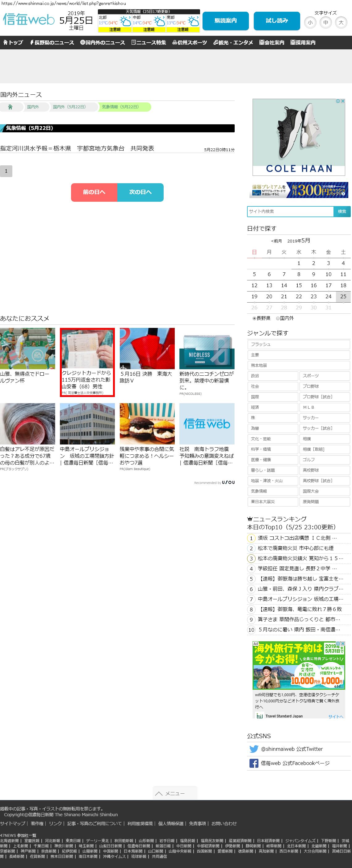Open ニュース特集 menu
Screen dimensions: 352x868
click(149, 43)
